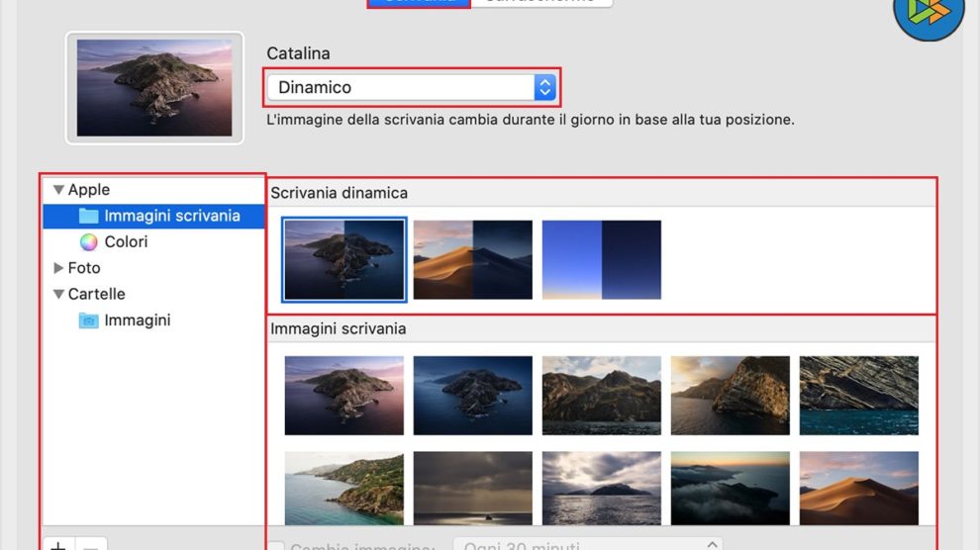Select the Mojave sand dune picture
This screenshot has width=980, height=550.
point(859,489)
